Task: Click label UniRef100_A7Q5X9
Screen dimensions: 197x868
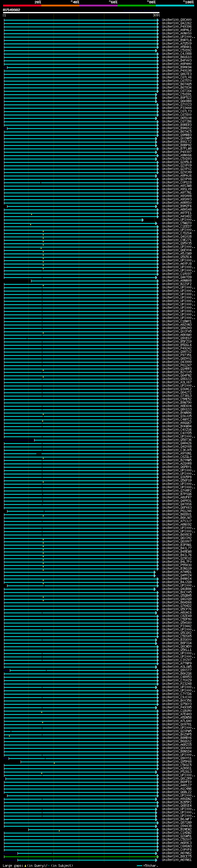Action: pyautogui.click(x=177, y=43)
